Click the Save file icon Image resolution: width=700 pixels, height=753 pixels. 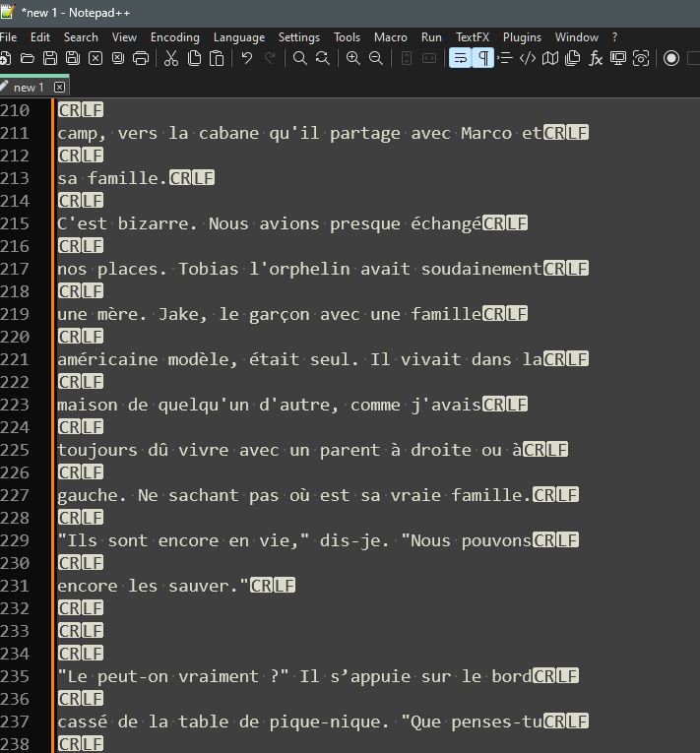click(x=50, y=58)
